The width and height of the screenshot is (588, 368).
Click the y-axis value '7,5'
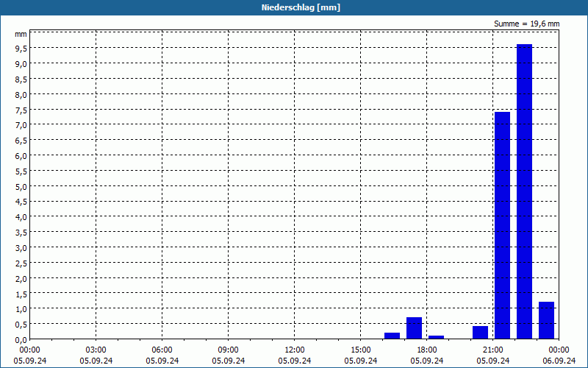point(21,110)
